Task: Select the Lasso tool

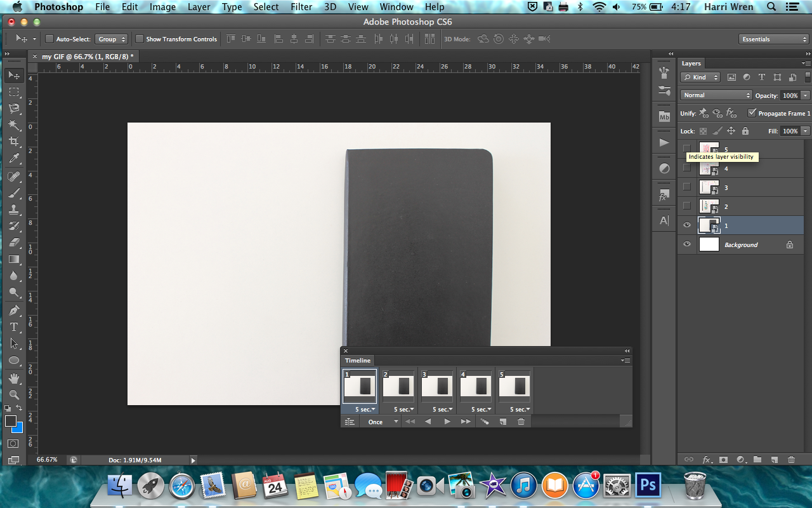Action: click(x=14, y=109)
